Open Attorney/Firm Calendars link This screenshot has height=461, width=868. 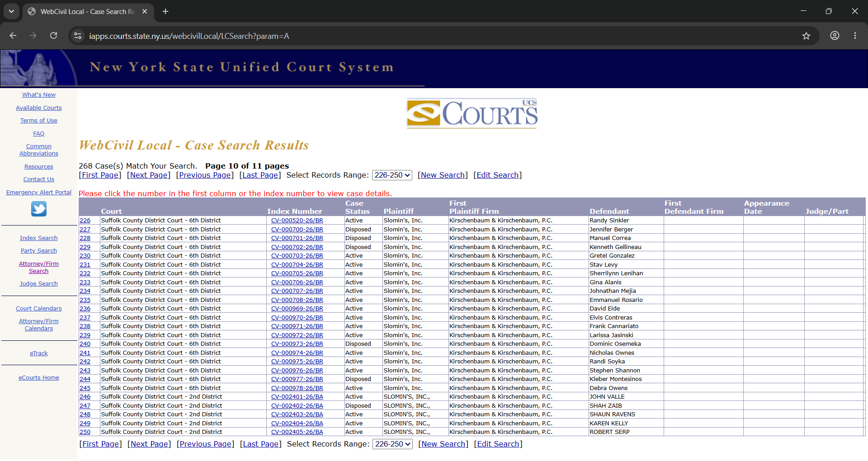[39, 325]
